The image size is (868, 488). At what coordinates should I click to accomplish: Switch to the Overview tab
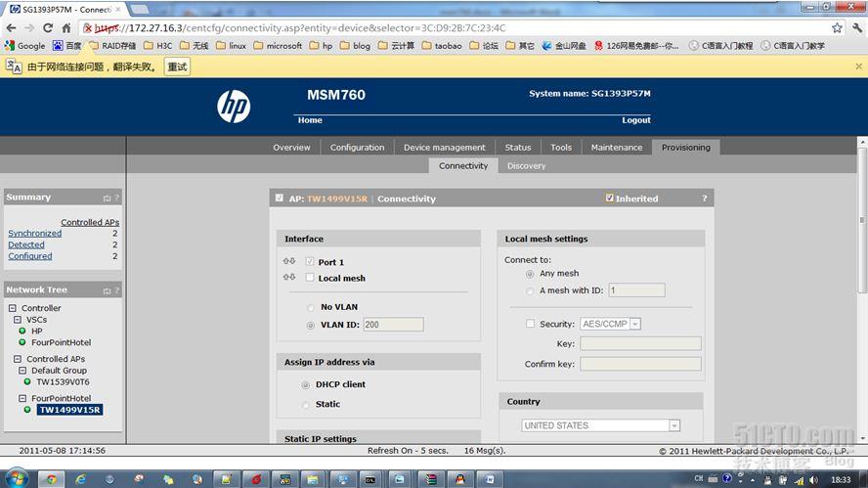coord(291,148)
